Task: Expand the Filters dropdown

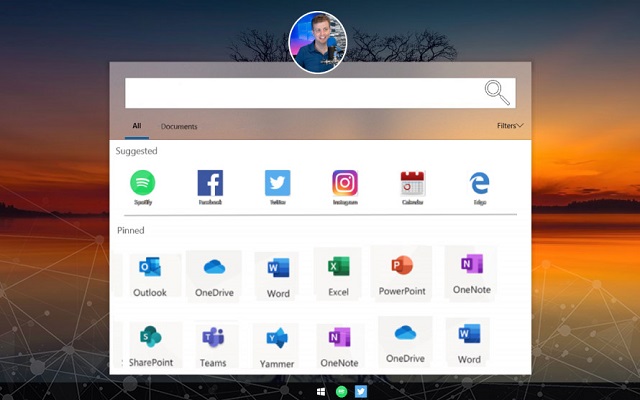Action: pyautogui.click(x=510, y=126)
